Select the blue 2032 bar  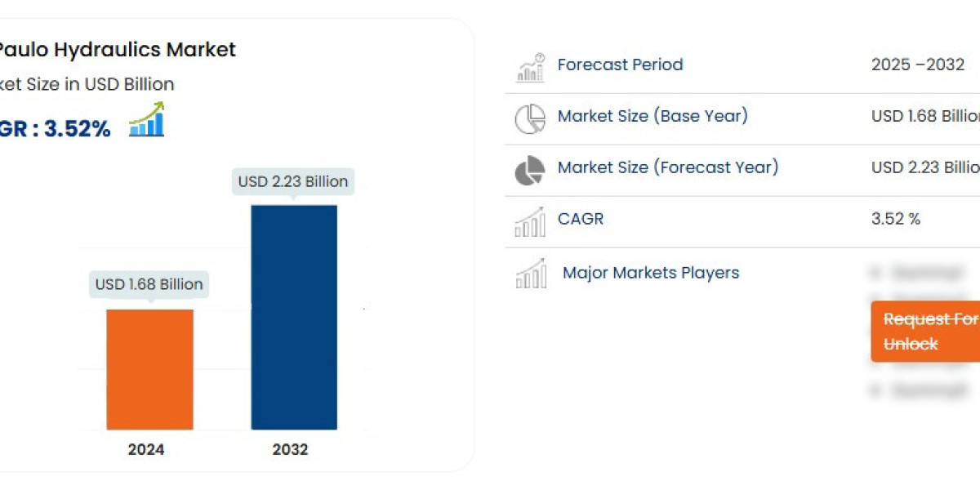tap(294, 317)
